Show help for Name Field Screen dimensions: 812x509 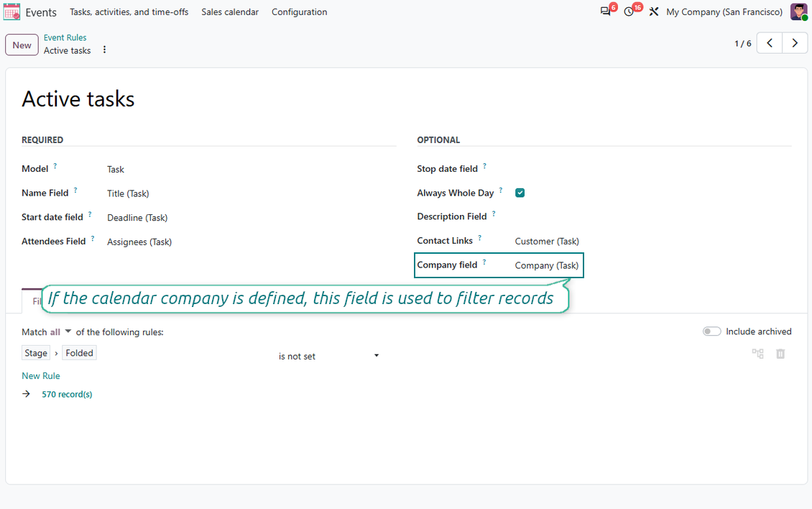coord(75,191)
